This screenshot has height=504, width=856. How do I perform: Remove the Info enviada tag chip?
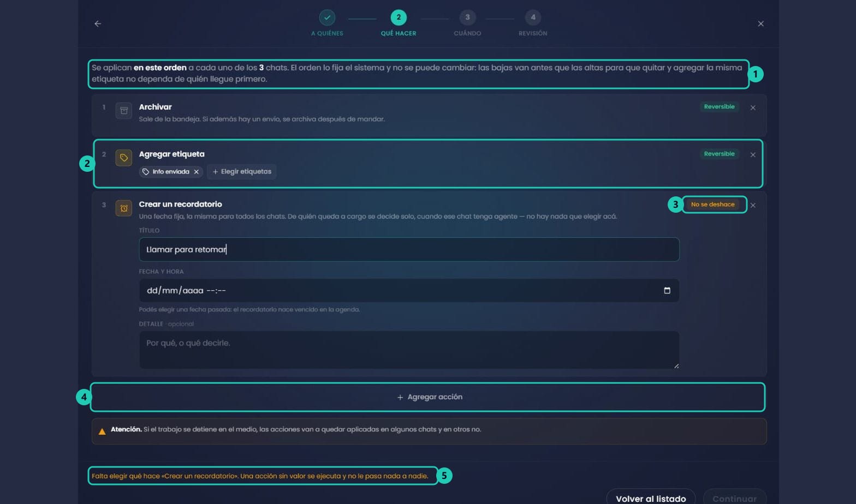197,172
